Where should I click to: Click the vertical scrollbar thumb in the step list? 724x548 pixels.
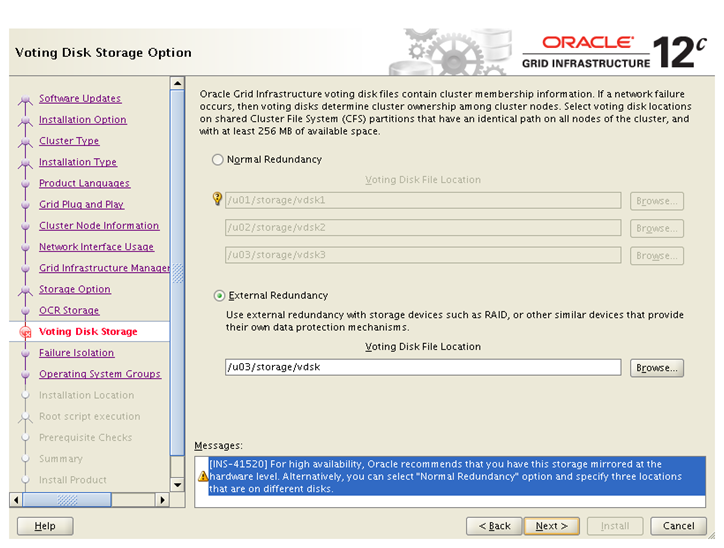click(177, 272)
